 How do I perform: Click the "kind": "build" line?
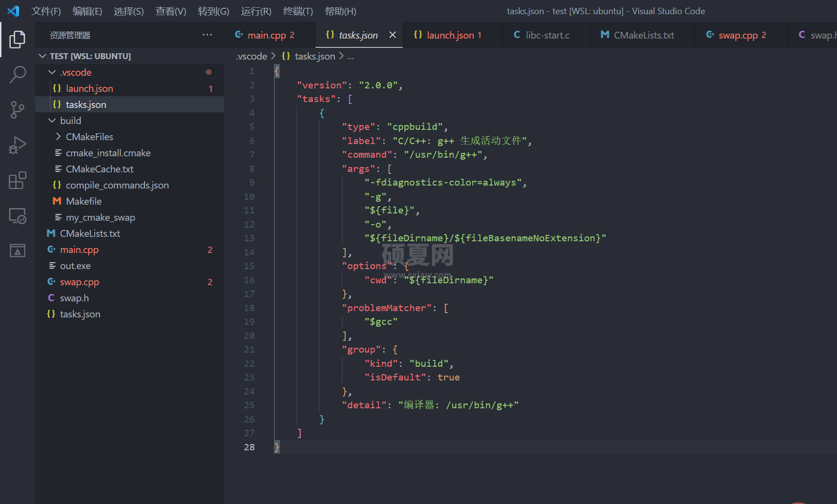click(409, 363)
